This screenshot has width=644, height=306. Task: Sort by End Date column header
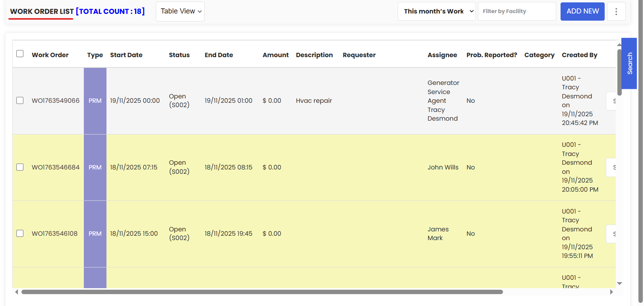pos(219,55)
